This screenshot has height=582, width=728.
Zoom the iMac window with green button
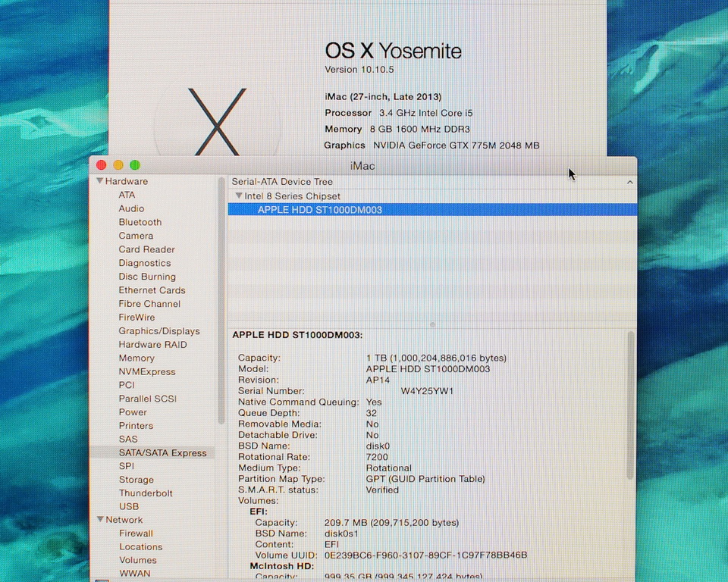point(135,165)
